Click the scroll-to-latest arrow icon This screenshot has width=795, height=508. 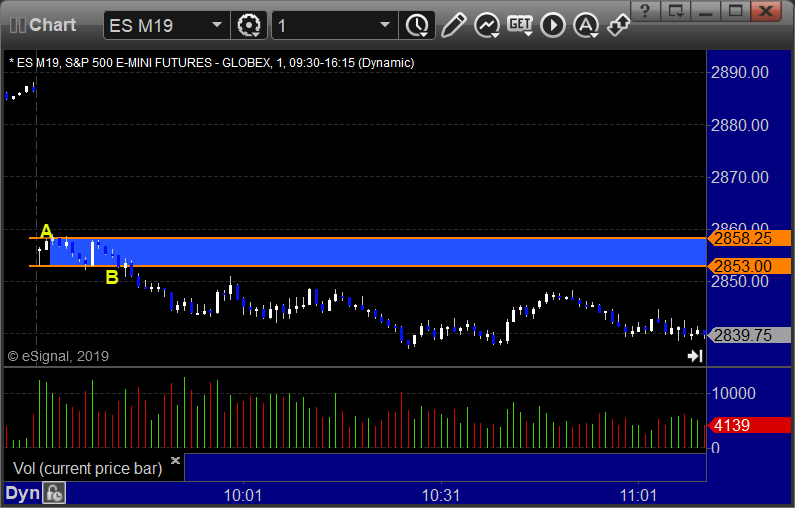click(x=695, y=356)
